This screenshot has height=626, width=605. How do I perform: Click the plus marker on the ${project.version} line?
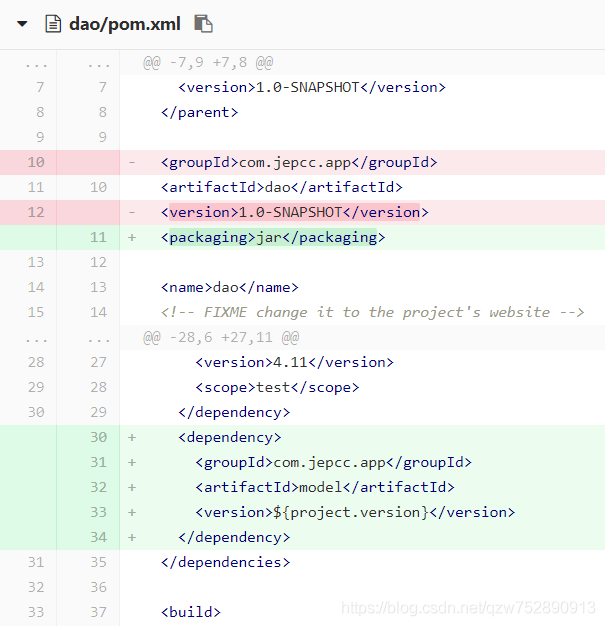coord(132,512)
